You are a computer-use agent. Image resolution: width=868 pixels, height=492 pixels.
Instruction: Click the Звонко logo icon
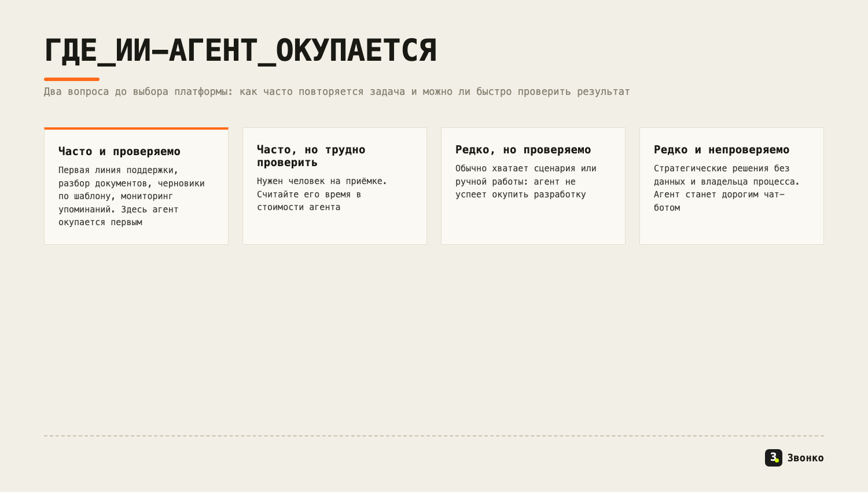[x=774, y=458]
